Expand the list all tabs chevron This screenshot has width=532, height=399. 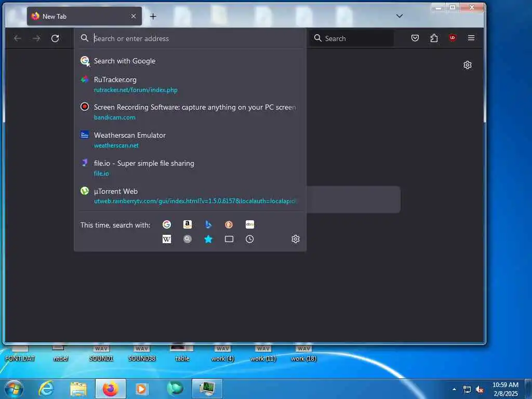click(400, 16)
